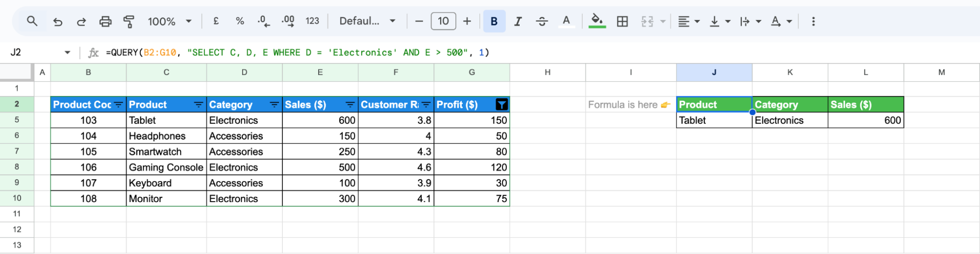Viewport: 980px width, 254px height.
Task: Click the redo arrow icon
Action: 81,21
